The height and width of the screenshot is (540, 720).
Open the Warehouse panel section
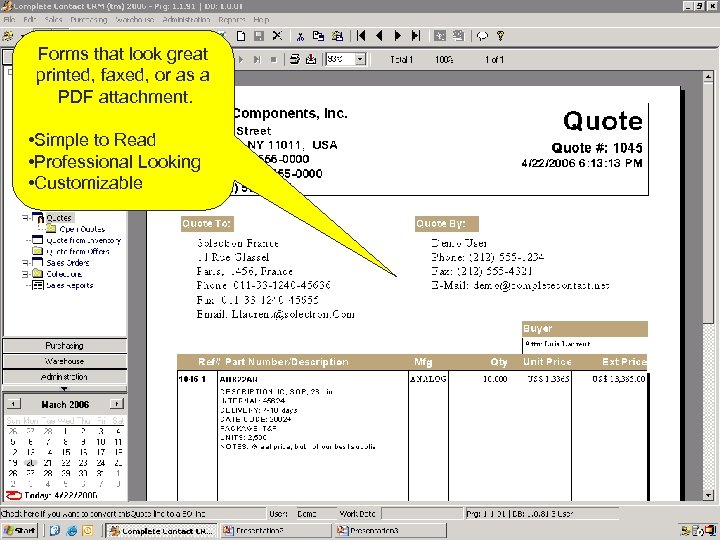point(65,361)
